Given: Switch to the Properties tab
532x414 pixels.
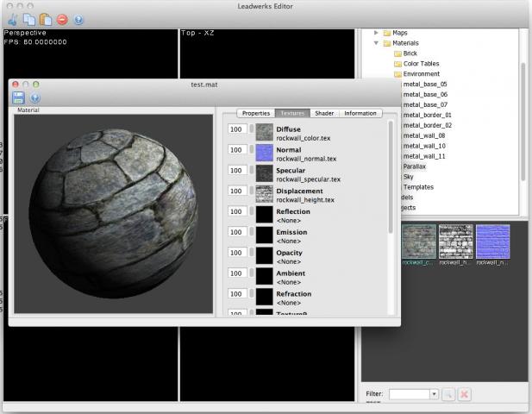Looking at the screenshot, I should point(256,113).
